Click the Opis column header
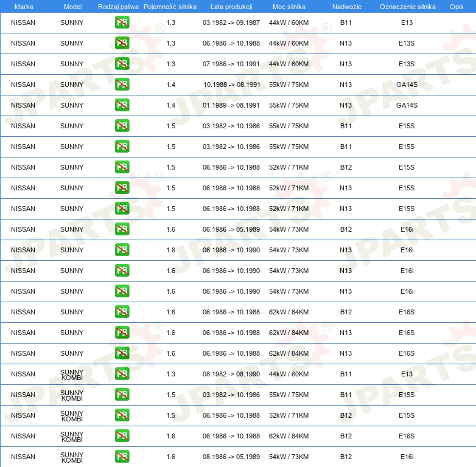 tap(457, 7)
